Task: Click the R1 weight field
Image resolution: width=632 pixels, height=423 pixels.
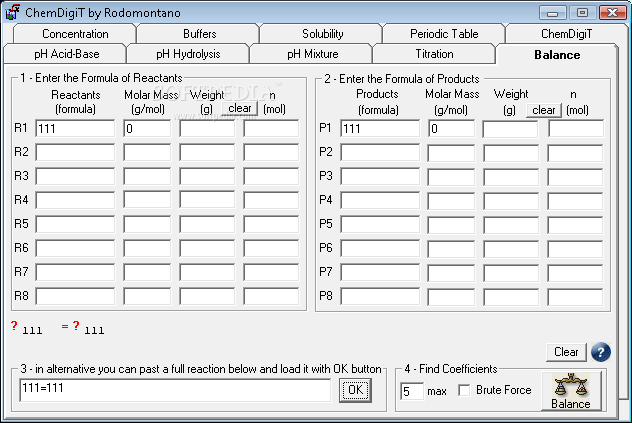Action: point(207,129)
